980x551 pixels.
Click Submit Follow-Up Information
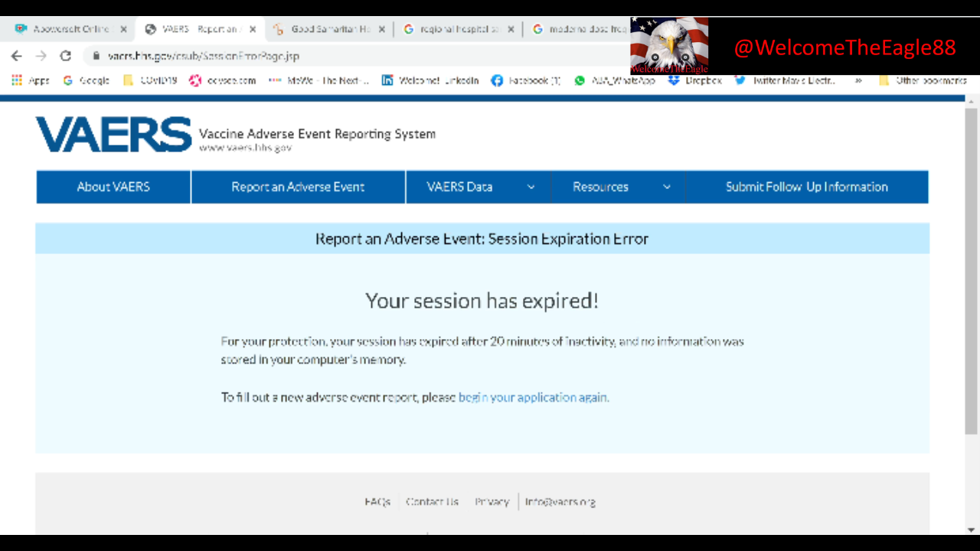806,187
